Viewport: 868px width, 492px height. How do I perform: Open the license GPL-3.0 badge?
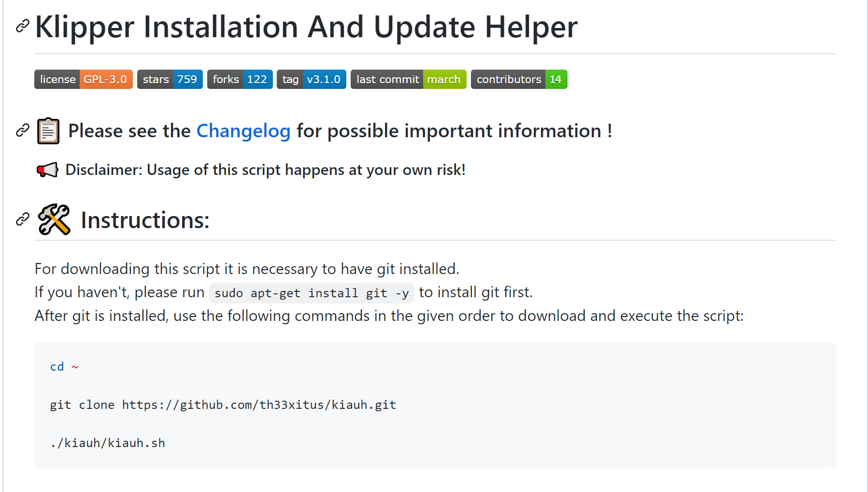coord(84,79)
